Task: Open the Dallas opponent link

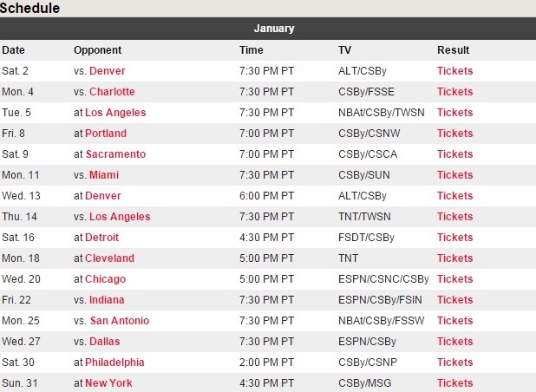Action: 105,342
